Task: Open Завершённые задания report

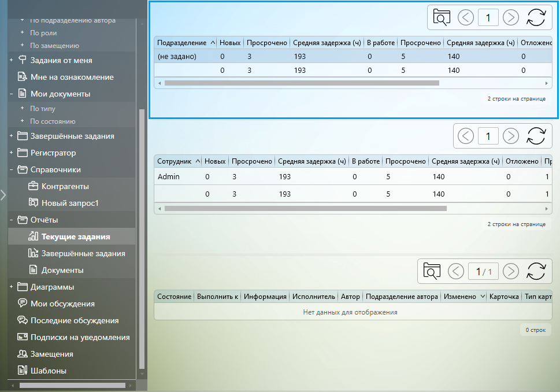Action: (x=83, y=253)
